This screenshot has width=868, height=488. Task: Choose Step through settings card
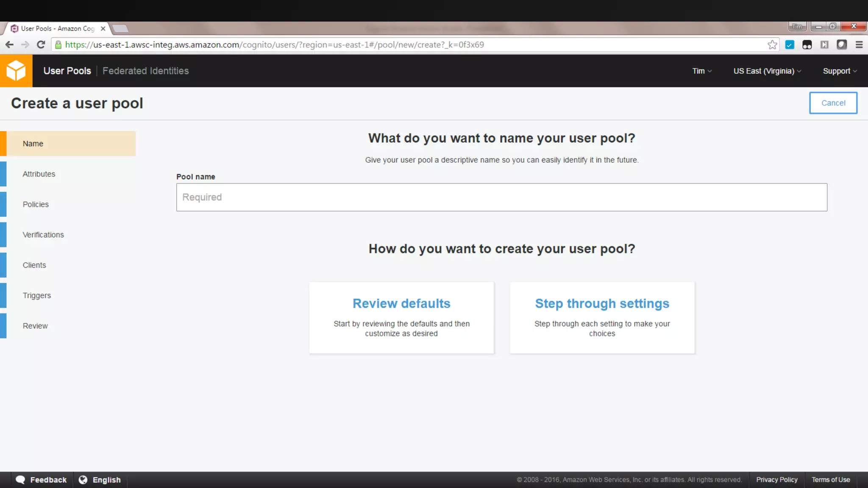click(x=602, y=317)
